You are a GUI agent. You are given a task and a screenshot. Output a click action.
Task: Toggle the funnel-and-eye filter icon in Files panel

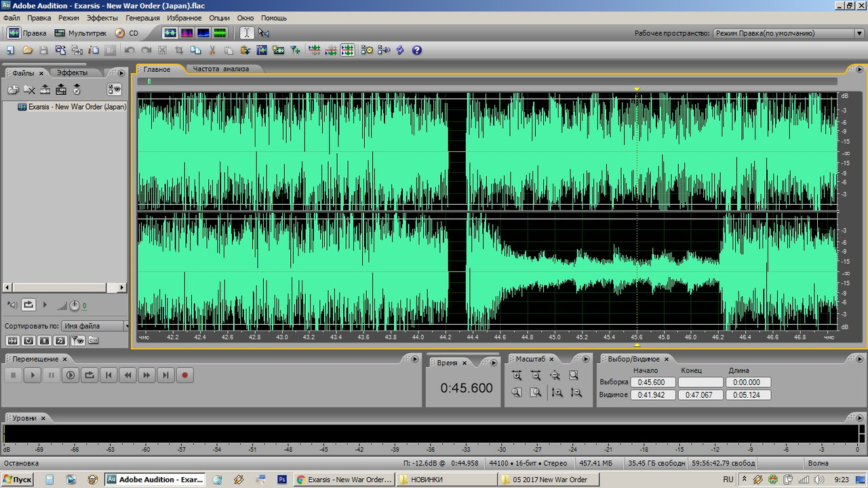tap(77, 340)
